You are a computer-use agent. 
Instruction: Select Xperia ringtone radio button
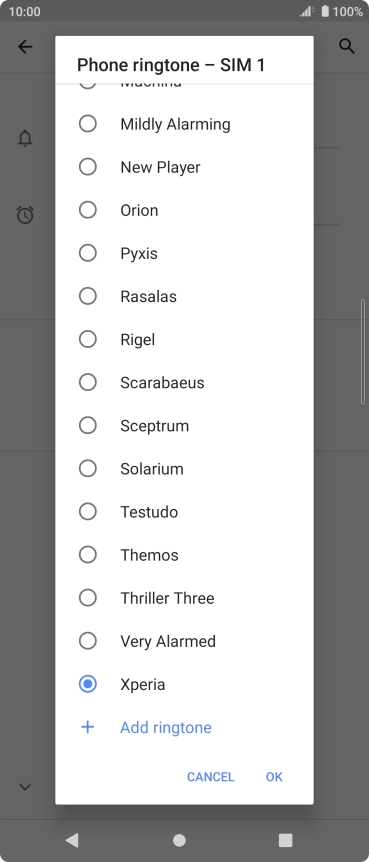(x=87, y=684)
